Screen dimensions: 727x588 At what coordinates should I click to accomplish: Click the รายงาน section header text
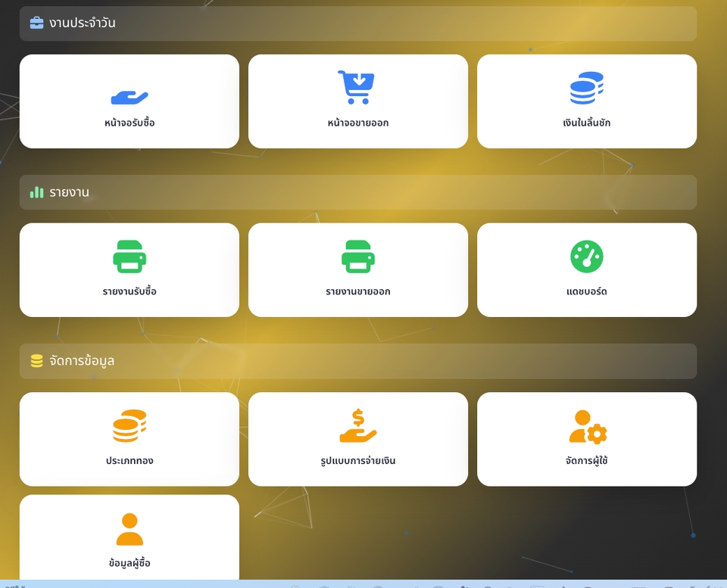[x=69, y=192]
